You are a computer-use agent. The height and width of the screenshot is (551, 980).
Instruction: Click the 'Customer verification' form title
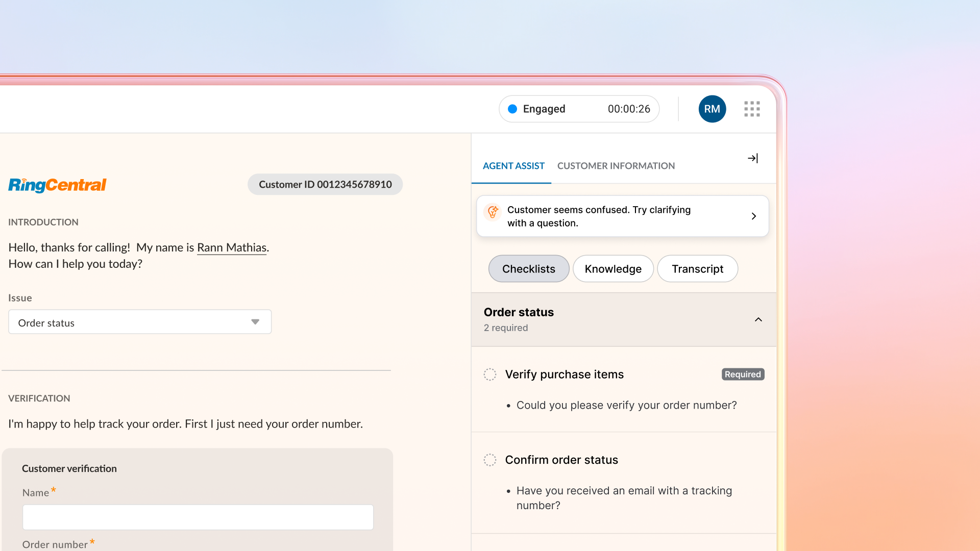pos(69,468)
